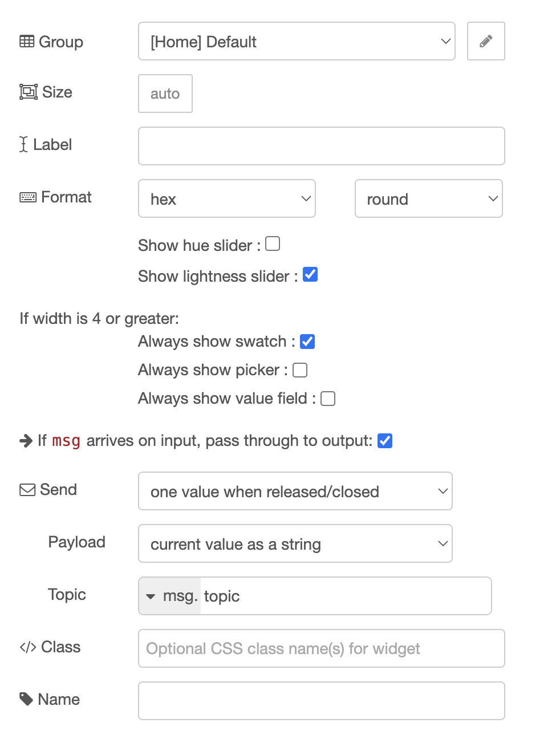Enable the Always show picker checkbox
Image resolution: width=560 pixels, height=739 pixels.
tap(299, 369)
